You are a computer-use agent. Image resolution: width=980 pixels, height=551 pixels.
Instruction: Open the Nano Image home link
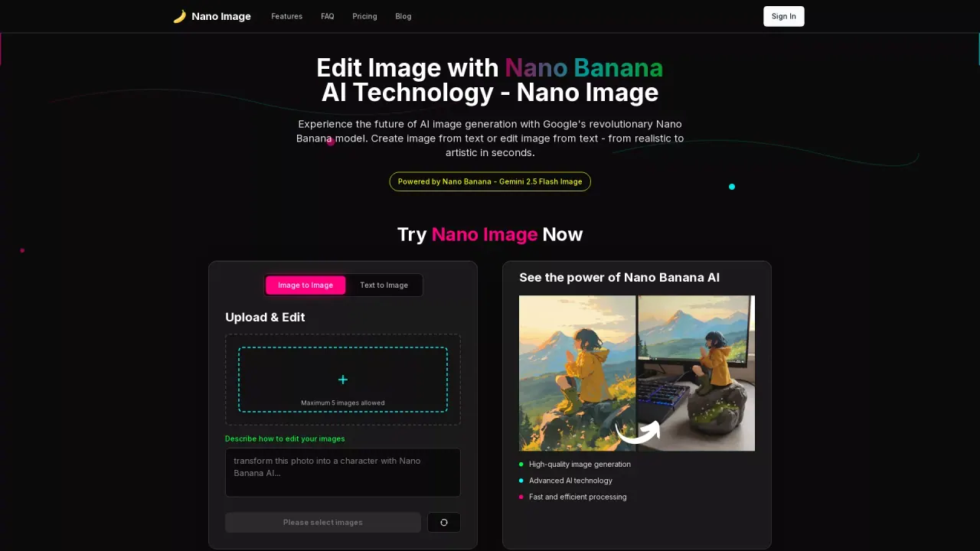(x=213, y=16)
